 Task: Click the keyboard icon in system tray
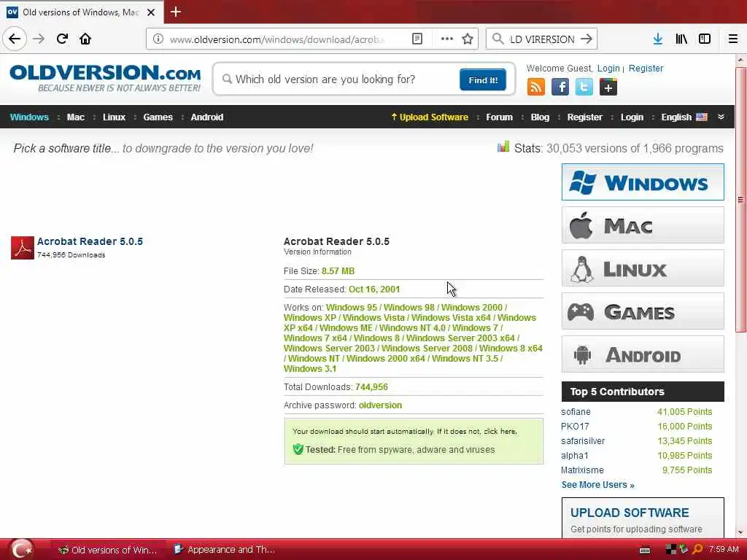pyautogui.click(x=645, y=550)
